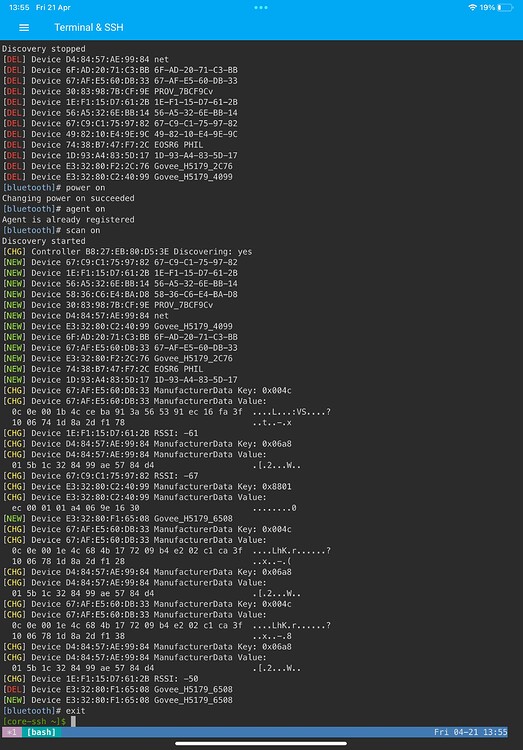Click the Controller B8:27:EB:80:D5:3E line

[127, 252]
